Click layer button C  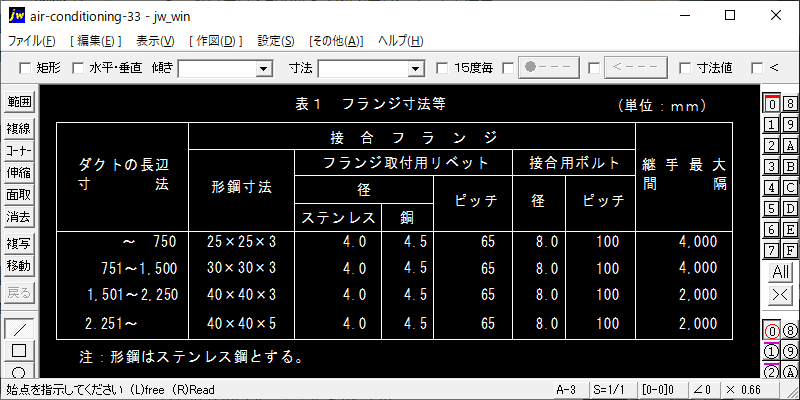point(790,187)
